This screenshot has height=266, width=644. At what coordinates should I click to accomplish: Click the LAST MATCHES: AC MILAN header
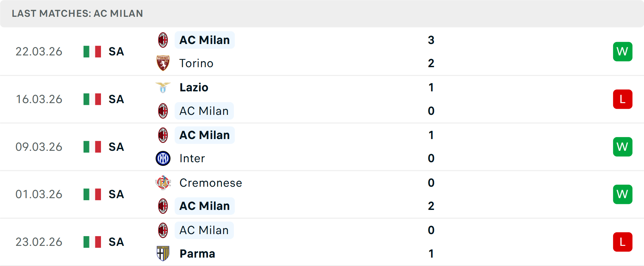[77, 13]
